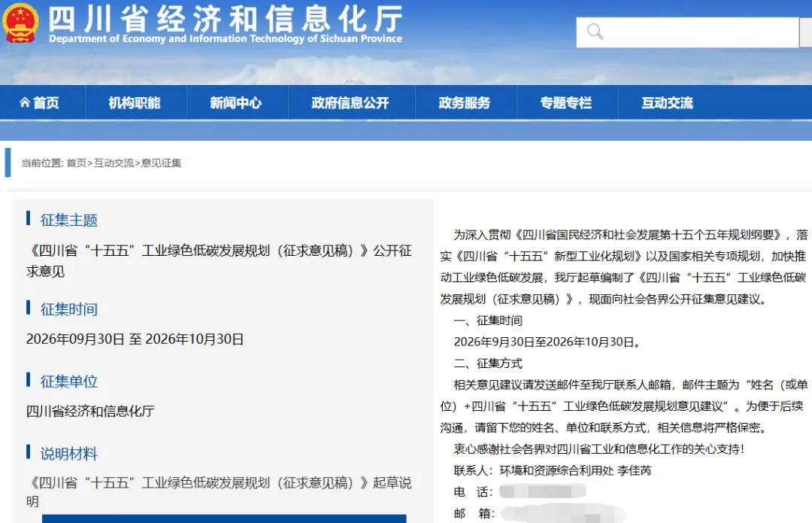Open the 起草说明 document link
812x523 pixels.
(219, 492)
